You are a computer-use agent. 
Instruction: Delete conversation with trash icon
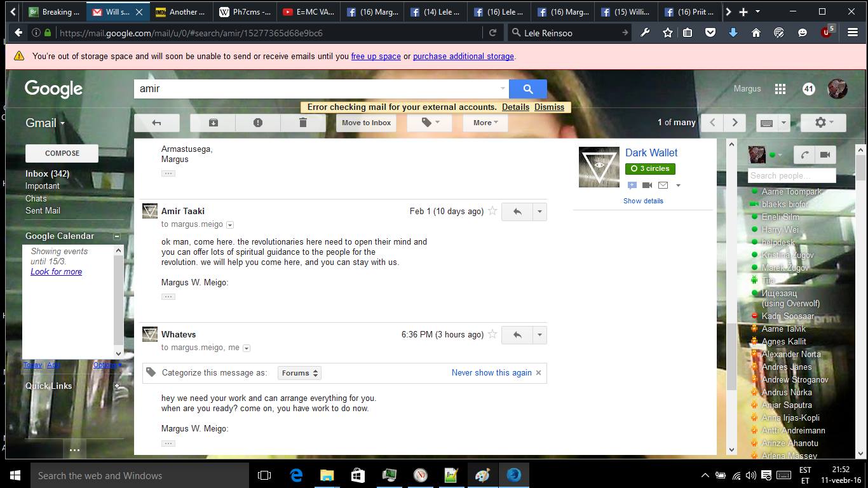[303, 123]
